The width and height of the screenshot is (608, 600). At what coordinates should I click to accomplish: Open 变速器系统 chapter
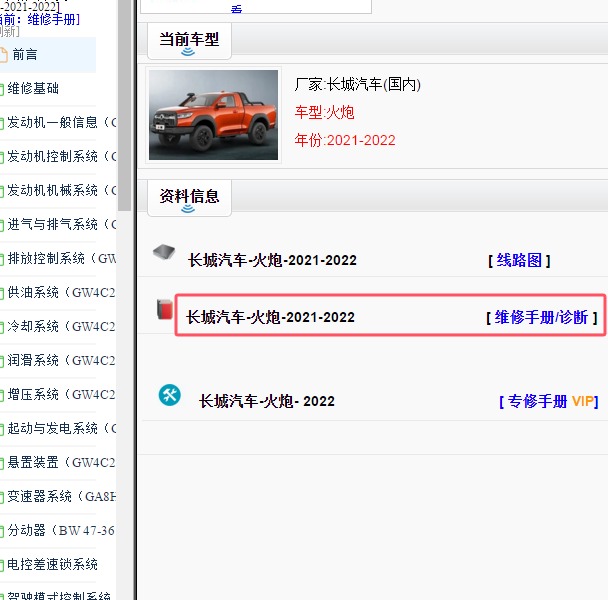click(x=61, y=496)
